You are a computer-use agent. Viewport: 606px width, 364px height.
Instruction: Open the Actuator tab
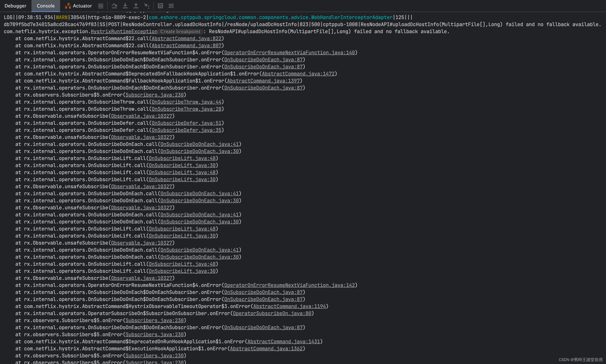click(82, 6)
